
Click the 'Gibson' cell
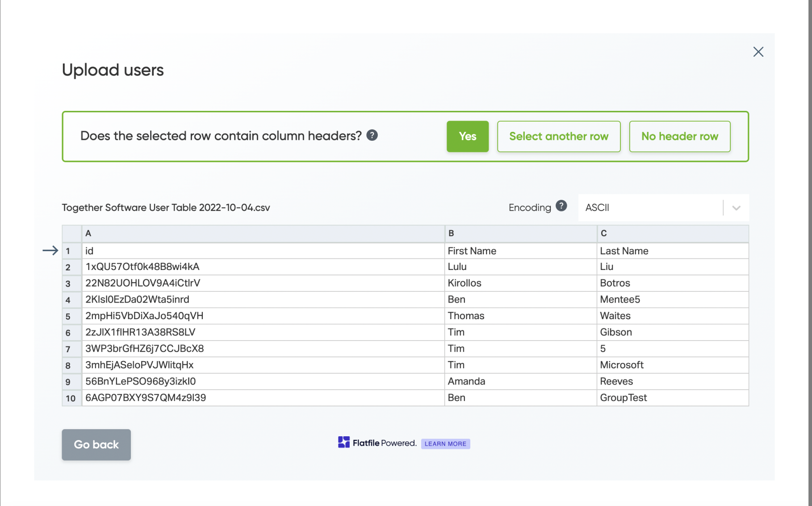(x=673, y=333)
